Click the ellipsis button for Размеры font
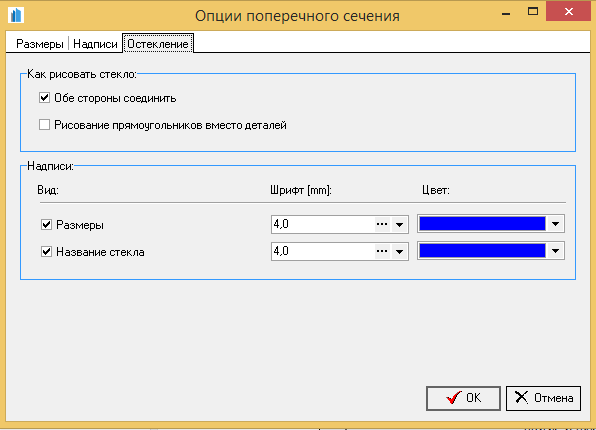This screenshot has width=596, height=430. pos(382,224)
